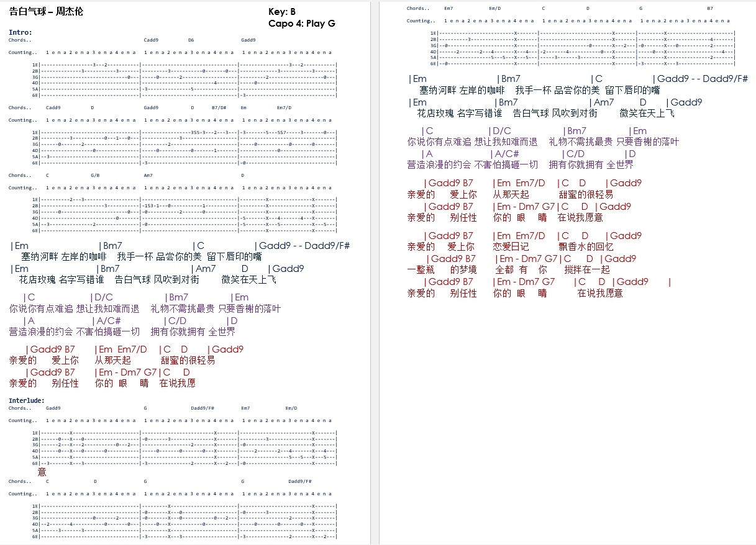
Task: Click right-page lyric 我手一杯 品尝你的美
Action: click(x=559, y=90)
